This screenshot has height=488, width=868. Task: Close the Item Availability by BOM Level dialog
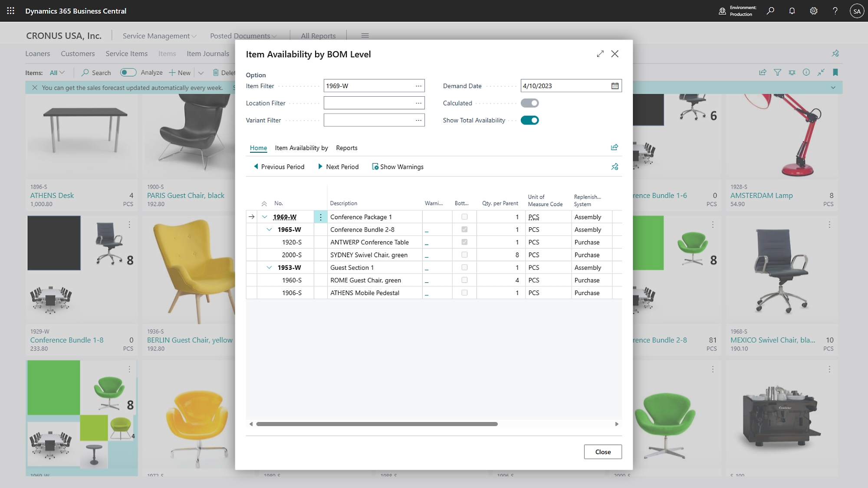pyautogui.click(x=615, y=54)
